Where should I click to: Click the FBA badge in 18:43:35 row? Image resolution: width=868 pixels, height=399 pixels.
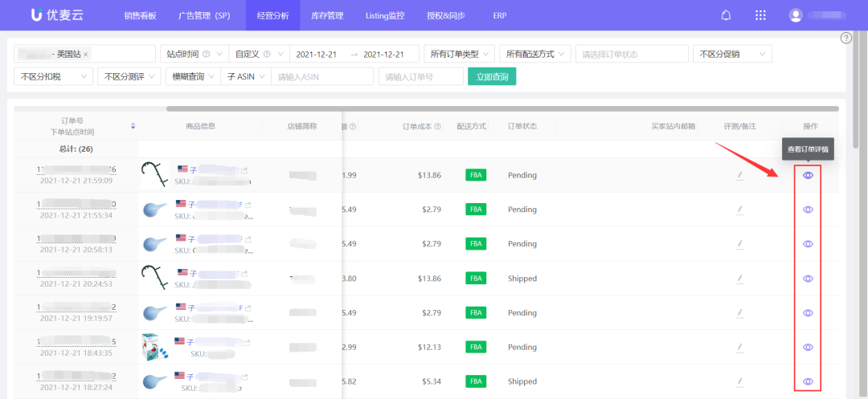(x=476, y=347)
